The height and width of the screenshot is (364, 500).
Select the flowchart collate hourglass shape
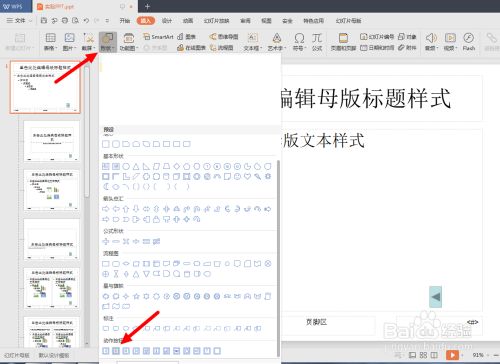pos(116,274)
